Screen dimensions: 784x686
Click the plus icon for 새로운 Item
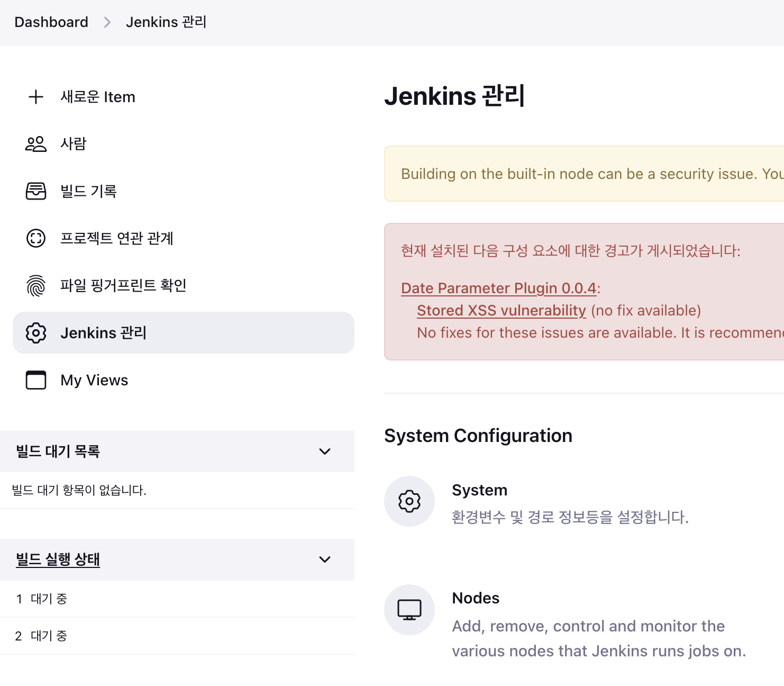coord(36,97)
